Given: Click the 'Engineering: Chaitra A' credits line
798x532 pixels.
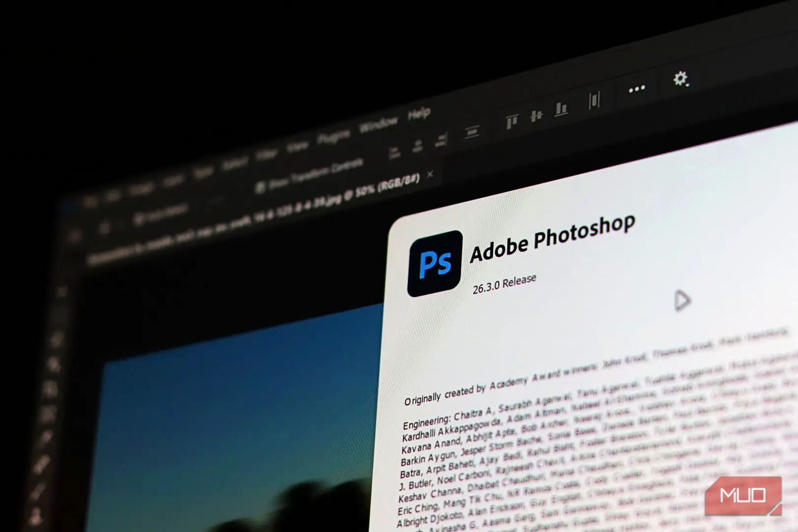Looking at the screenshot, I should click(x=600, y=390).
